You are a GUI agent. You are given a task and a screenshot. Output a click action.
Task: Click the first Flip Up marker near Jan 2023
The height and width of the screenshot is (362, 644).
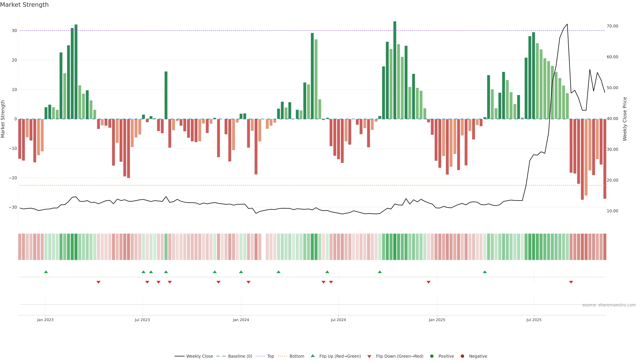click(x=46, y=272)
